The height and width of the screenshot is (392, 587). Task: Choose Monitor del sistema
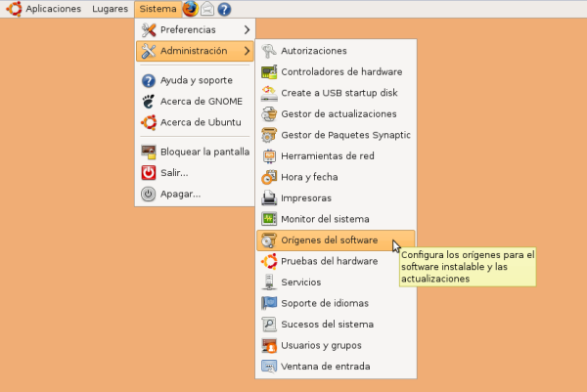pos(325,219)
